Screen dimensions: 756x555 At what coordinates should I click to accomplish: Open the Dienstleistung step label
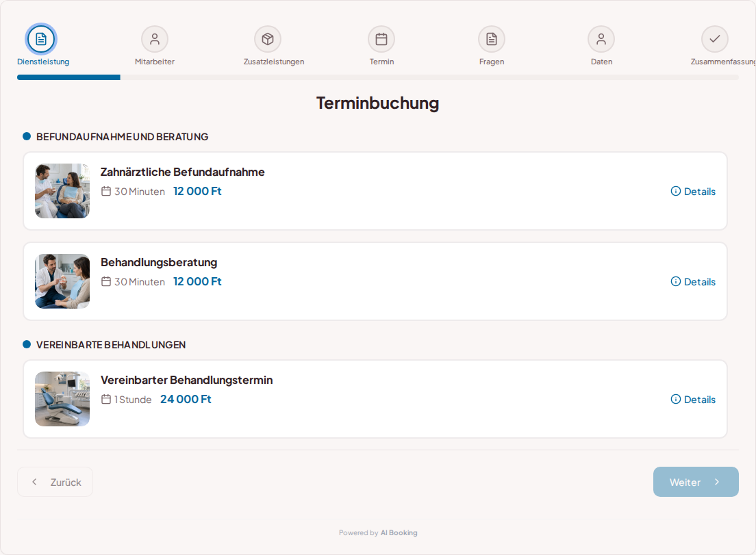coord(43,62)
